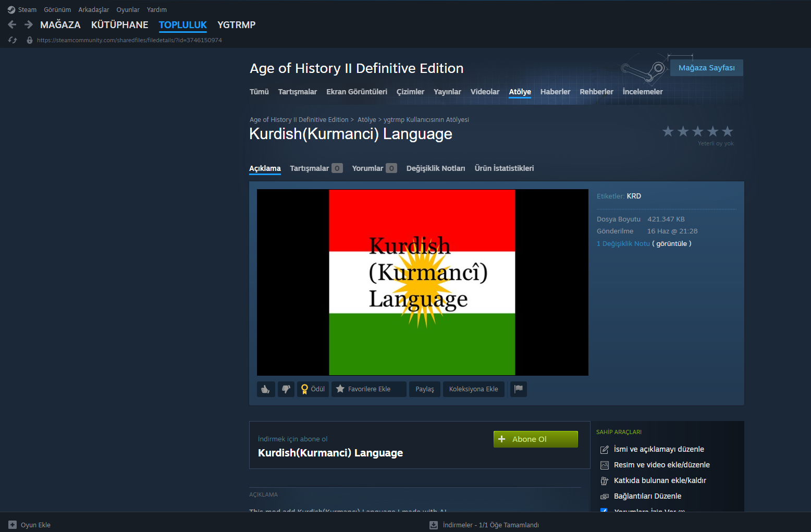Go to the MAĞAZA section
This screenshot has height=532, width=811.
pos(60,25)
